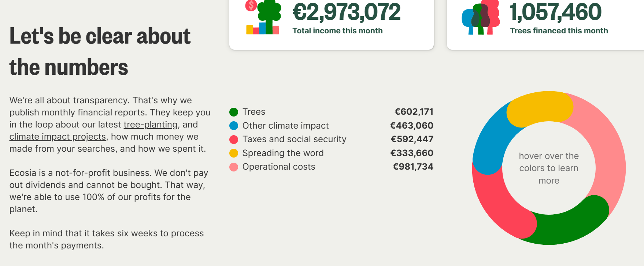Viewport: 644px width, 266px height.
Task: Click the €981,734 operational costs amount
Action: [x=413, y=167]
